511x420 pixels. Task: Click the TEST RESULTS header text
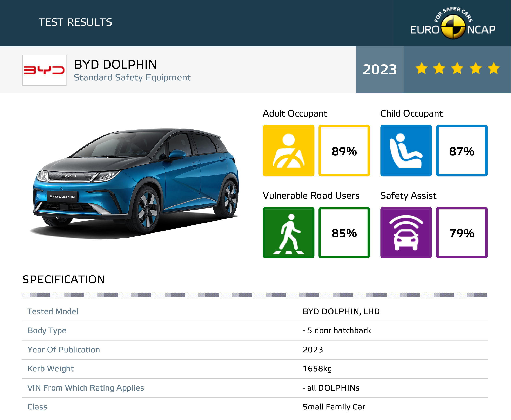75,22
